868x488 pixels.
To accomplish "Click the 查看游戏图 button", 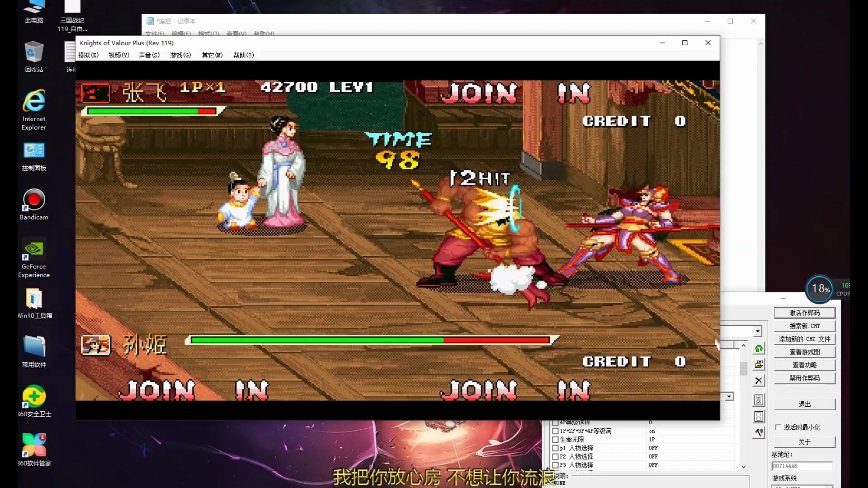I will (x=805, y=352).
